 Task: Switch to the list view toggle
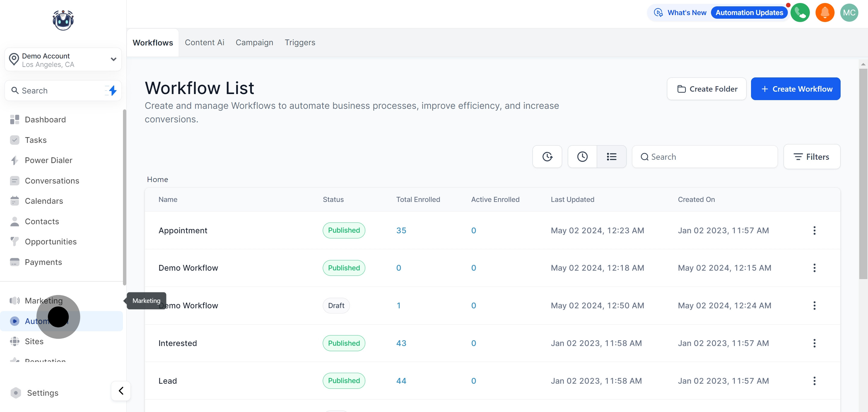point(611,157)
